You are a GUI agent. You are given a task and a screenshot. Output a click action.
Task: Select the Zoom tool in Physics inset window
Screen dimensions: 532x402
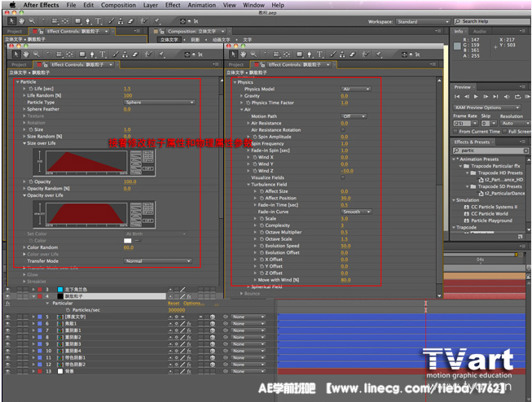pyautogui.click(x=253, y=55)
